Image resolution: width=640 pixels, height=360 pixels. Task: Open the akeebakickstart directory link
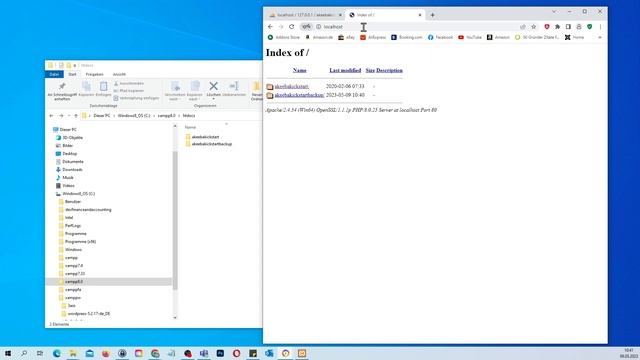(x=291, y=86)
